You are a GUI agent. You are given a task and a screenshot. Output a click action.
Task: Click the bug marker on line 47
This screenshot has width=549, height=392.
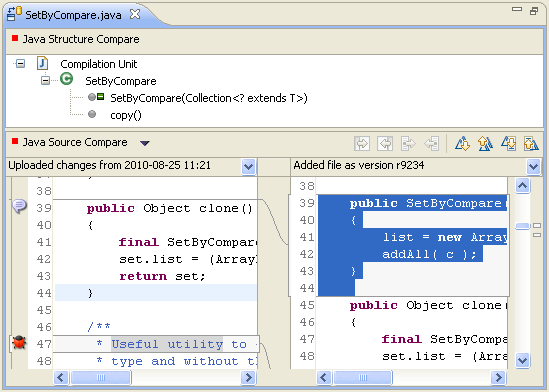[19, 342]
